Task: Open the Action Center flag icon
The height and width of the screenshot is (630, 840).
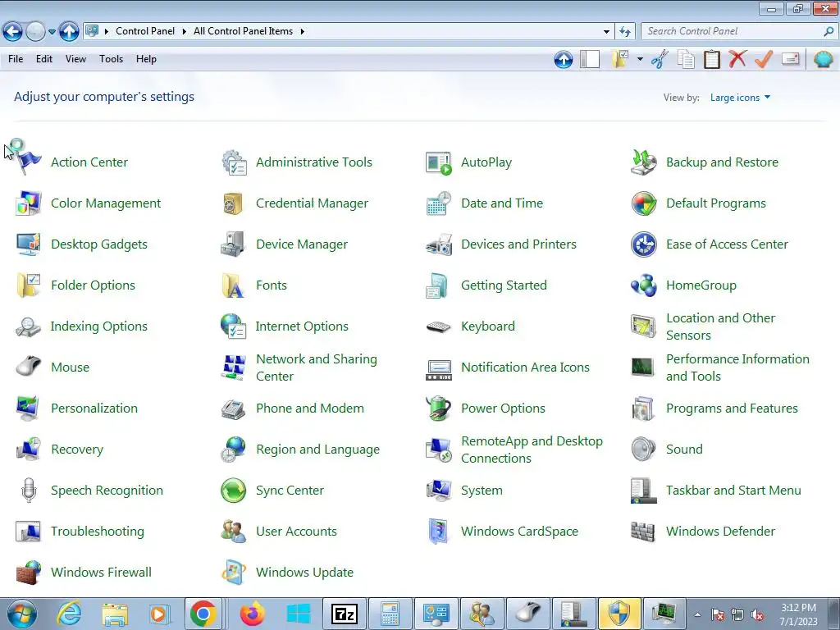Action: [28, 162]
